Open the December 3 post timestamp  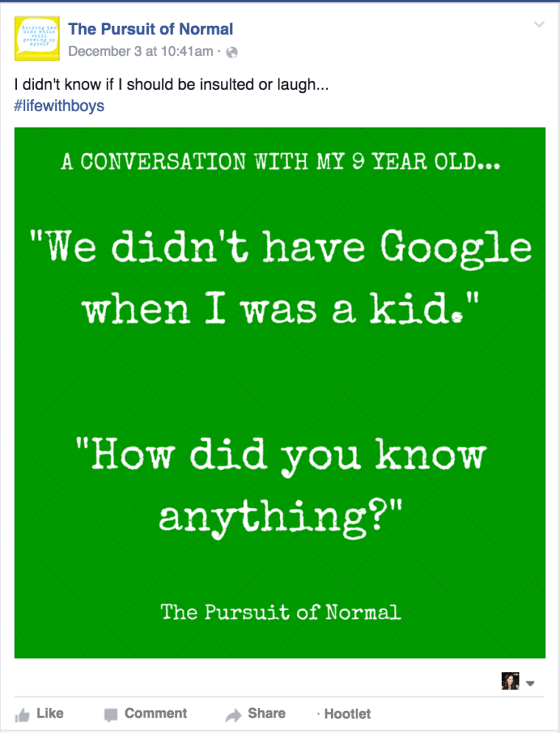[x=141, y=52]
